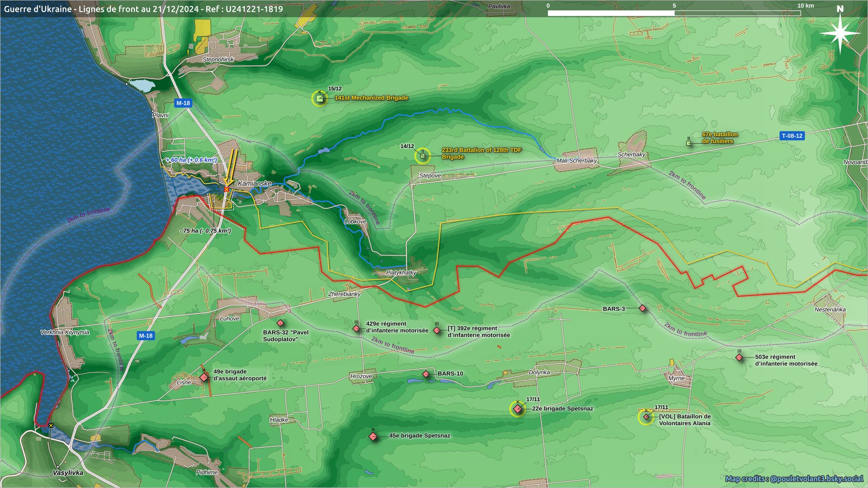
Task: Click the north compass star
Action: coord(840,34)
